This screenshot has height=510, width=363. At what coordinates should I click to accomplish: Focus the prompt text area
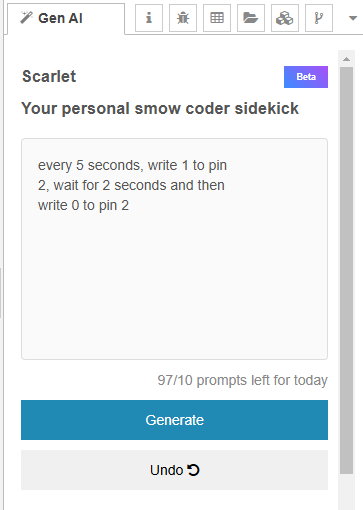[x=174, y=249]
